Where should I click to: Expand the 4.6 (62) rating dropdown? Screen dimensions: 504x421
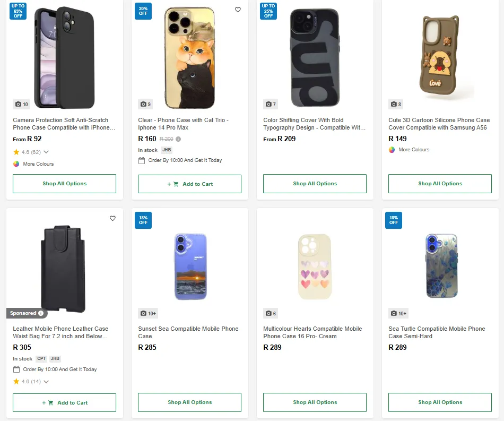coord(46,152)
